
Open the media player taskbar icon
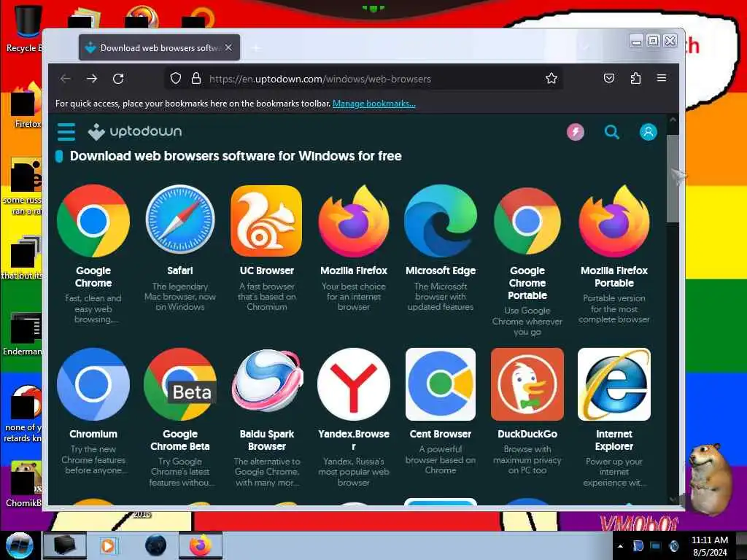tap(108, 545)
